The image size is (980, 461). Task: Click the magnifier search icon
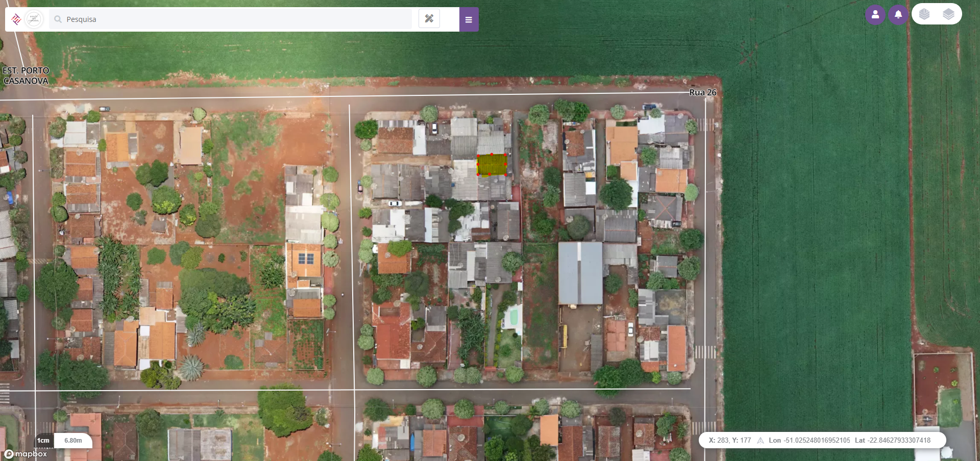pyautogui.click(x=58, y=19)
